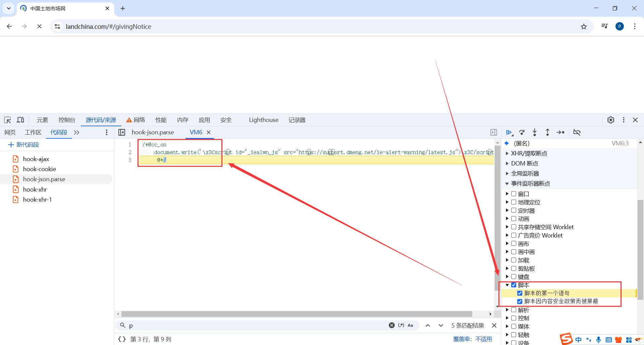Toggle the device toolbar icon
Image resolution: width=644 pixels, height=345 pixels.
(20, 120)
